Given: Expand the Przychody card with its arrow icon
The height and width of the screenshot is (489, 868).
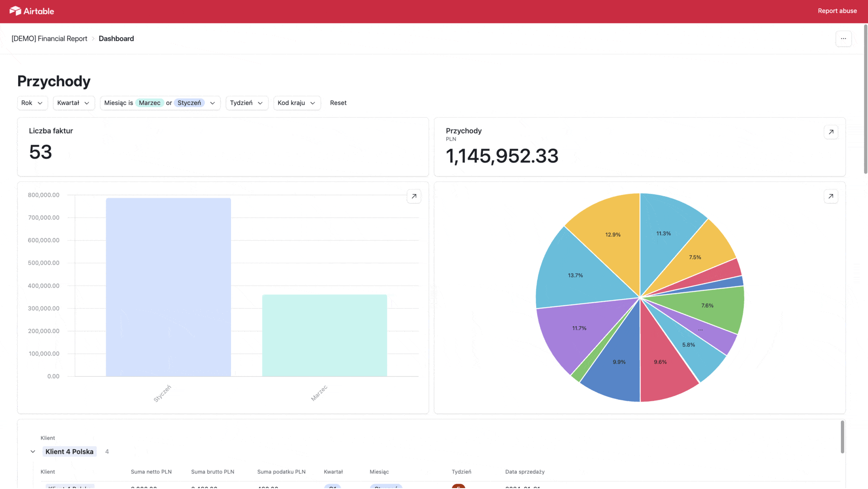Looking at the screenshot, I should click(x=830, y=132).
